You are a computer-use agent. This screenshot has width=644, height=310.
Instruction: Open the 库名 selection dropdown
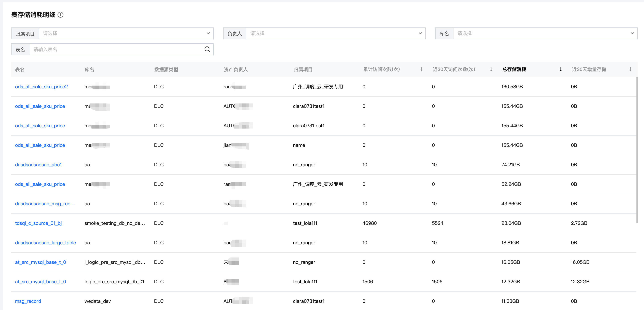click(545, 33)
